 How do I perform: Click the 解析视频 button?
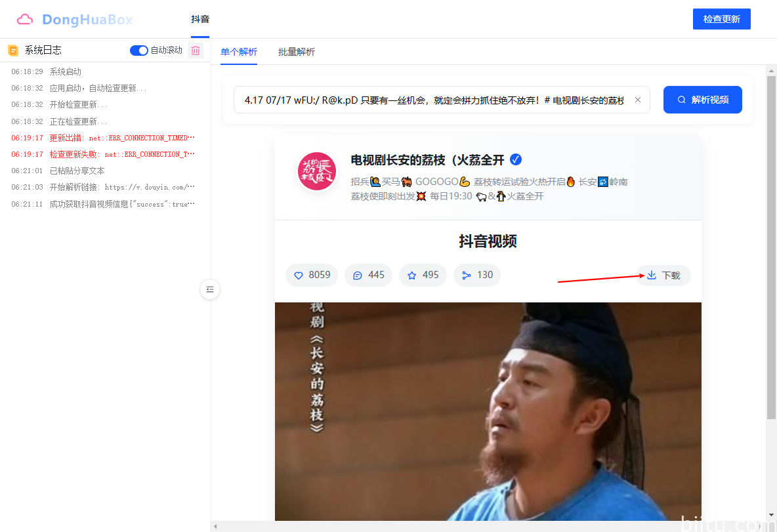click(x=703, y=100)
